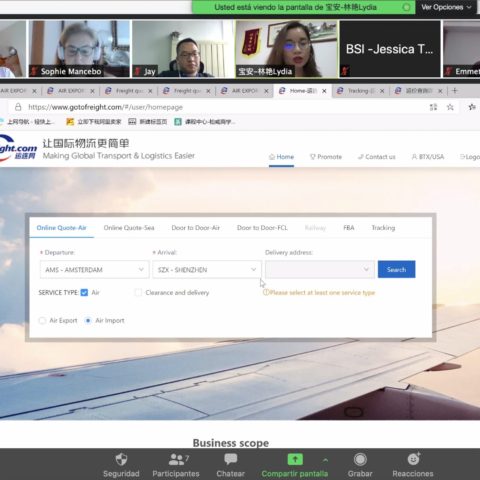The image size is (480, 480).
Task: Select Online Quote-Sea tab
Action: [x=129, y=228]
